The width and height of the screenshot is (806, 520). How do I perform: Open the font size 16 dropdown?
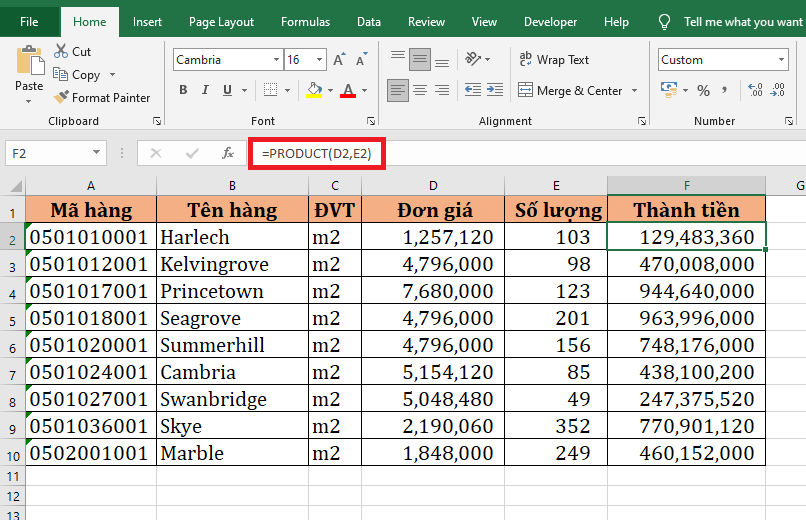(319, 60)
